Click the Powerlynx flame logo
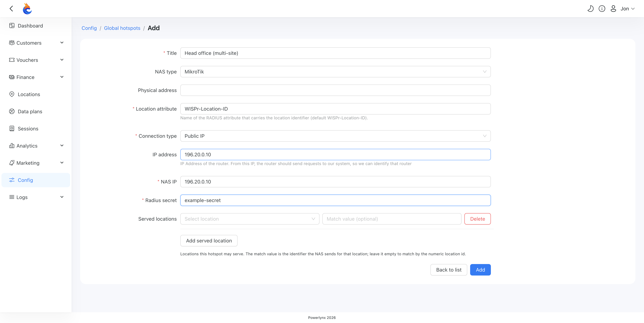 tap(27, 9)
